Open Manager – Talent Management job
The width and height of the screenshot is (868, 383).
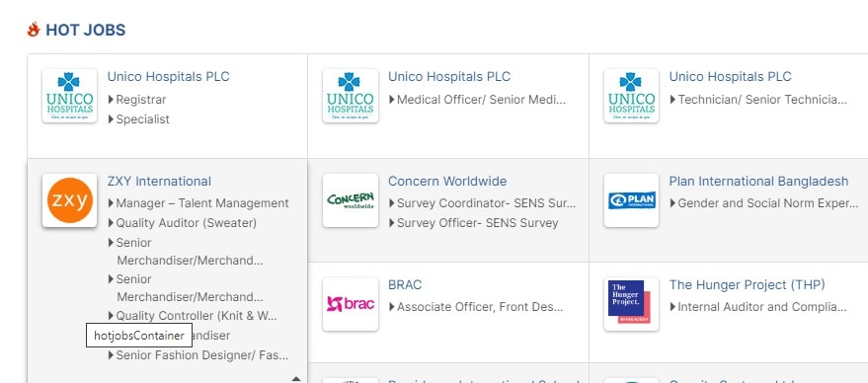202,203
